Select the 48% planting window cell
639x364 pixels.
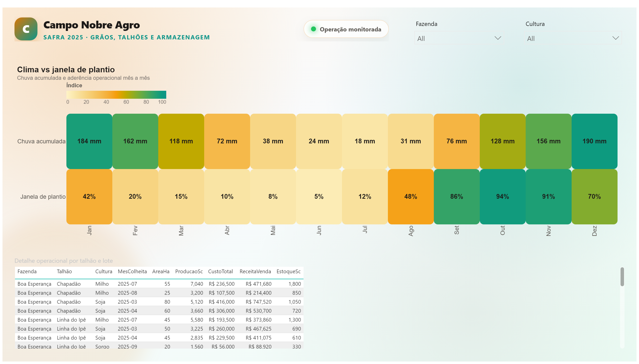point(411,197)
